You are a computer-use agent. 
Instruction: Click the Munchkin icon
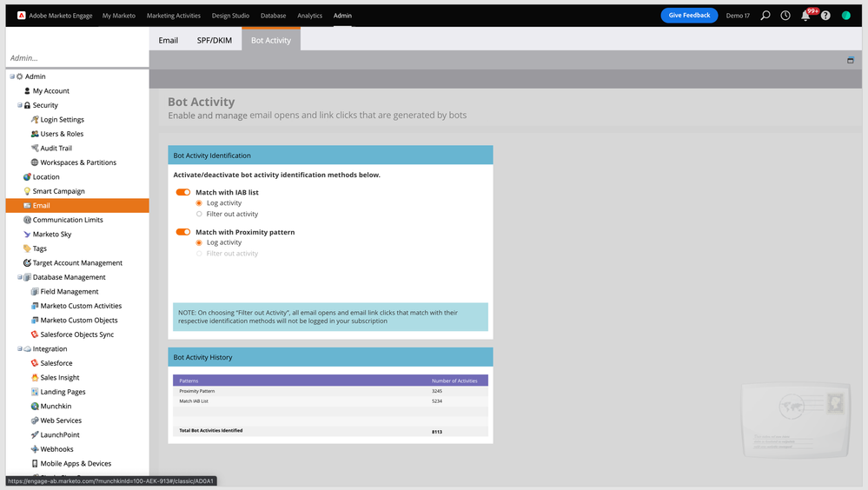35,407
